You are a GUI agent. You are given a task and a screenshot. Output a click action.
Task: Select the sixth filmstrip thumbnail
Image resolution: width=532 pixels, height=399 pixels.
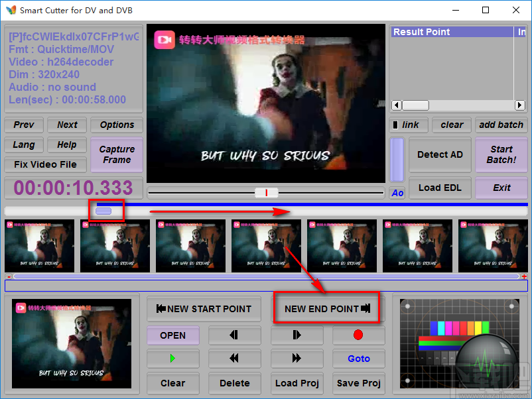click(x=418, y=246)
